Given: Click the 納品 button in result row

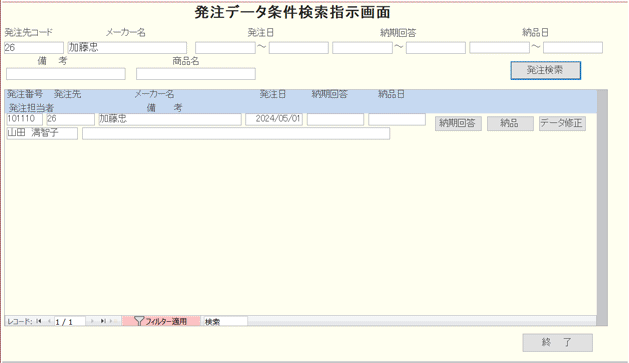Looking at the screenshot, I should pos(510,123).
